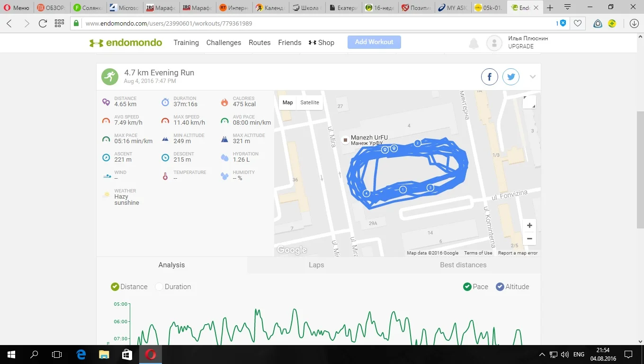The width and height of the screenshot is (644, 364).
Task: Open the Routes menu
Action: tap(259, 43)
